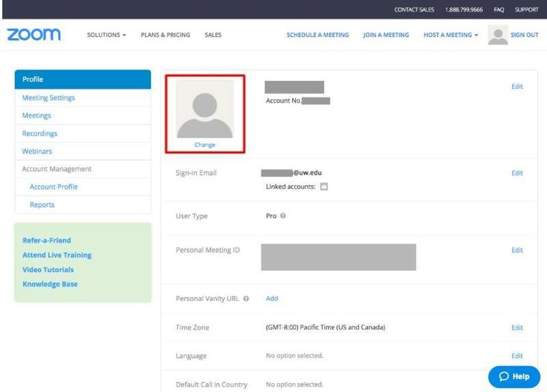Viewport: 547px width, 392px height.
Task: Edit the Sign-In Email
Action: pyautogui.click(x=517, y=173)
